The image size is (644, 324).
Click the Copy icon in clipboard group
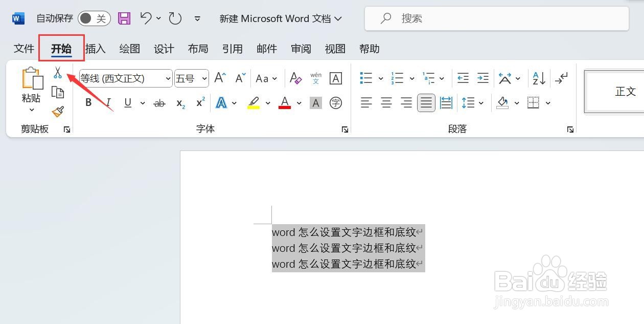(58, 92)
